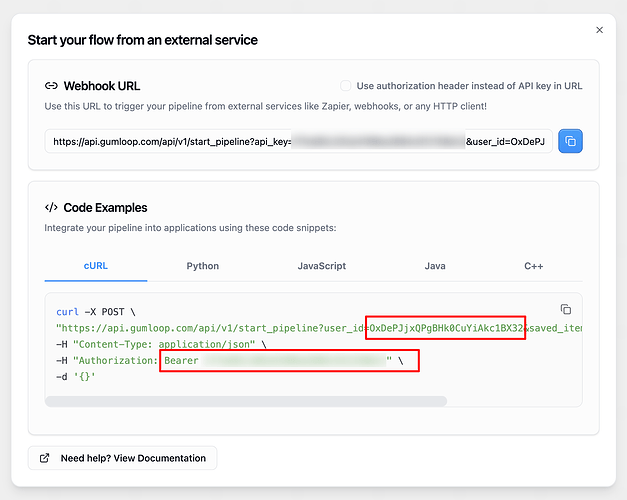Select the C++ code tab
The height and width of the screenshot is (500, 627).
(x=533, y=266)
